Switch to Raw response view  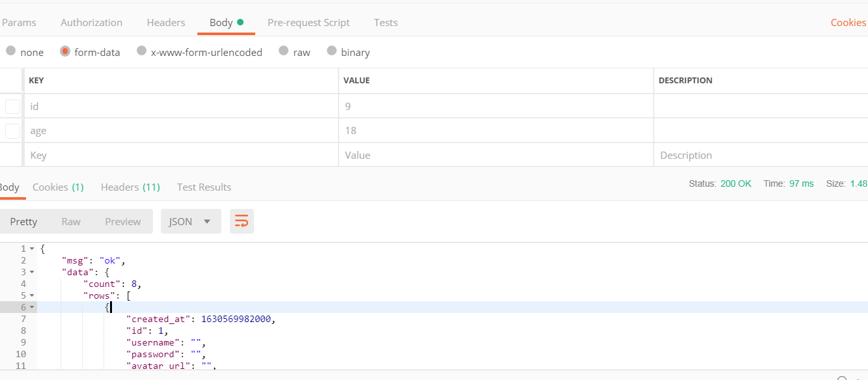coord(71,221)
